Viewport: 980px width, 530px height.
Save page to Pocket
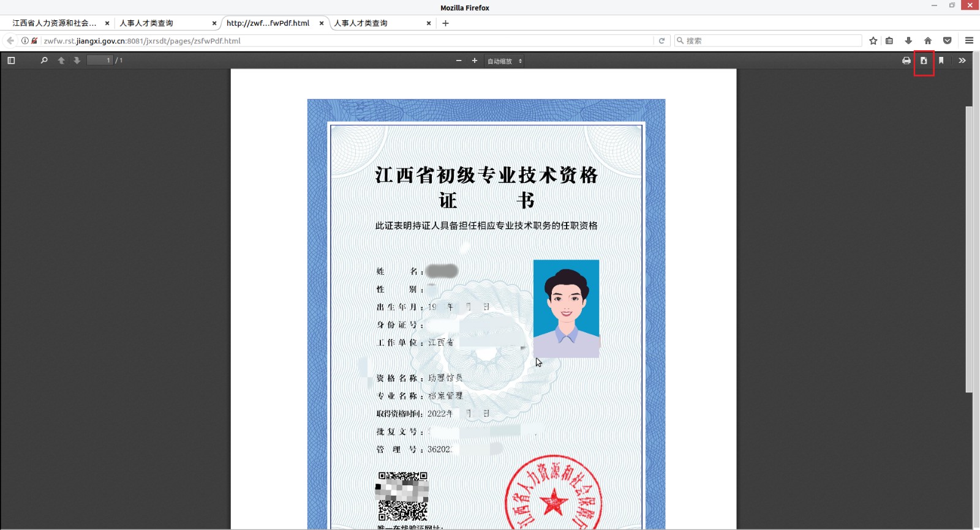948,41
